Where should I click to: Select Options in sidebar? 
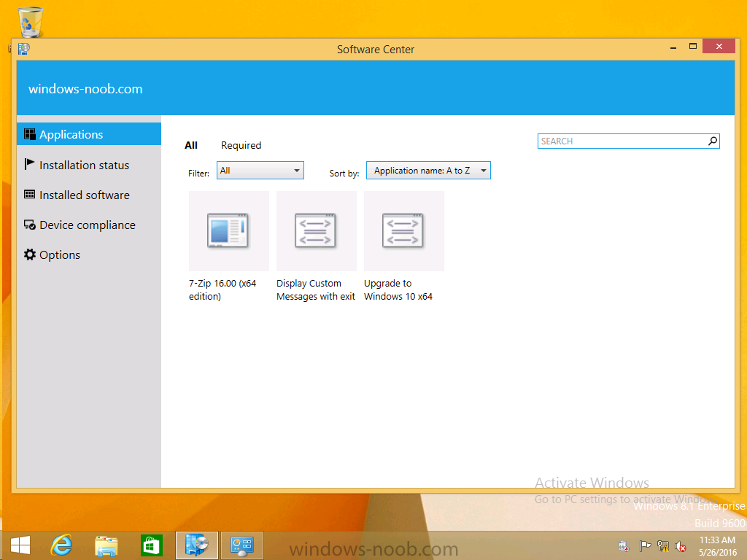(88, 254)
